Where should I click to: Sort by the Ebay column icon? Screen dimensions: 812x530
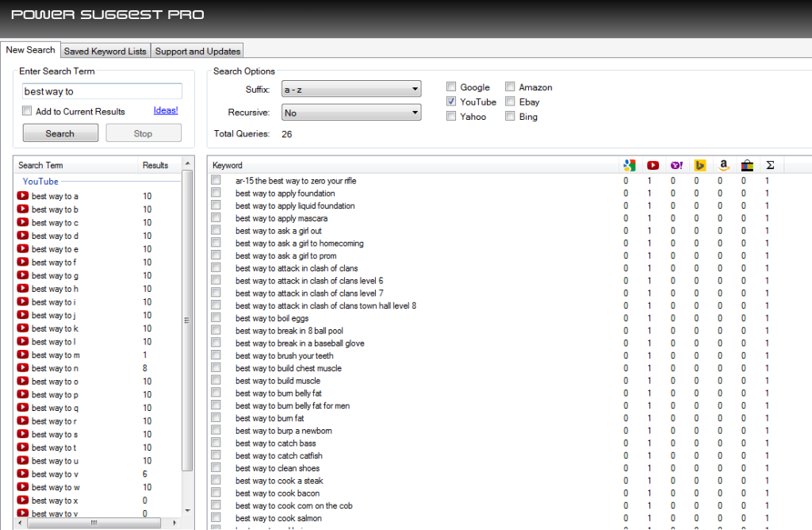click(747, 165)
